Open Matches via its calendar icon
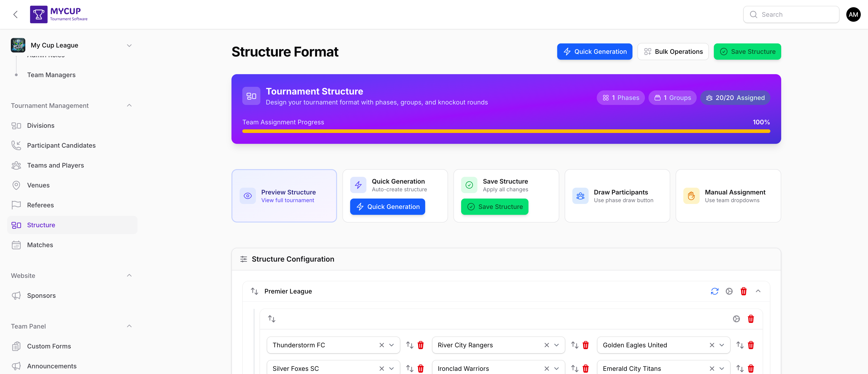Viewport: 868px width, 374px height. [17, 245]
